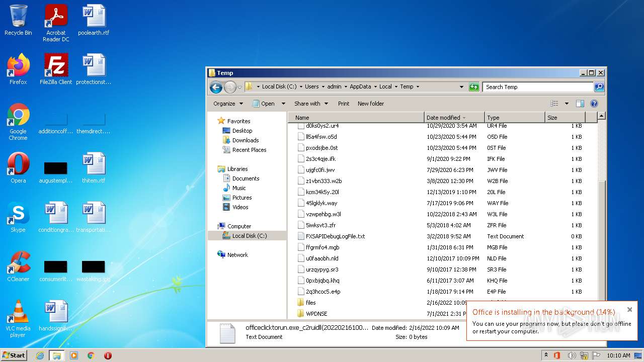
Task: Click Opera icon in the taskbar
Action: [108, 355]
